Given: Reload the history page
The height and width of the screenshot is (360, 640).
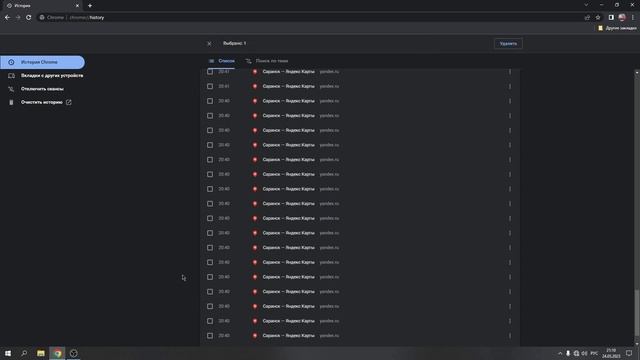Looking at the screenshot, I should point(29,18).
